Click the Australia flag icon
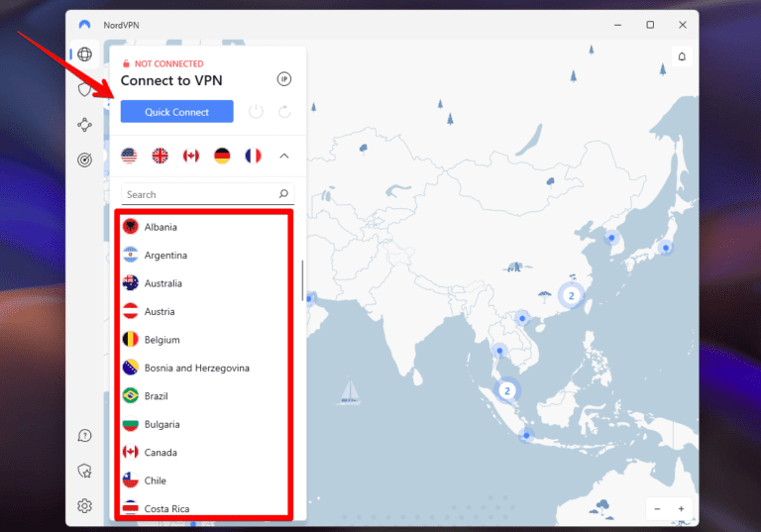 (130, 283)
